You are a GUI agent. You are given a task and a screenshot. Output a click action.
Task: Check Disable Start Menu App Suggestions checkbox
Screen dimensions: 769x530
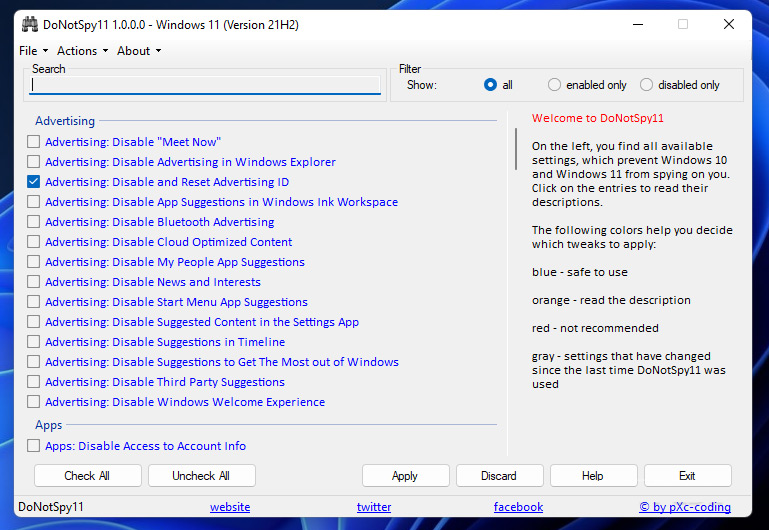coord(33,302)
